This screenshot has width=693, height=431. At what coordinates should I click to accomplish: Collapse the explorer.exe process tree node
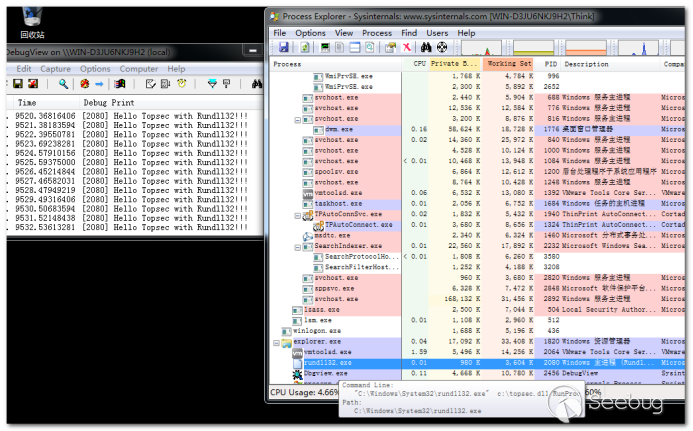[277, 341]
